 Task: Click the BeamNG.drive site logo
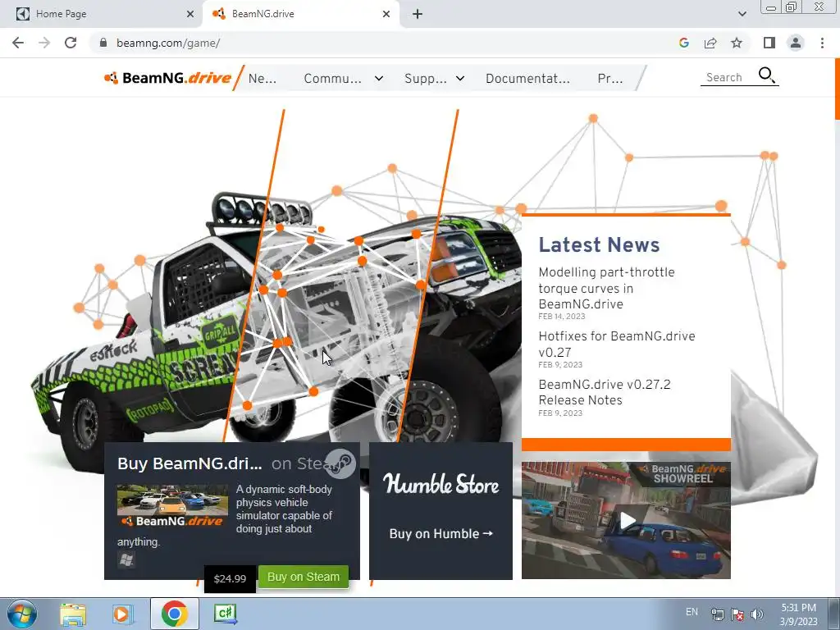(x=167, y=78)
